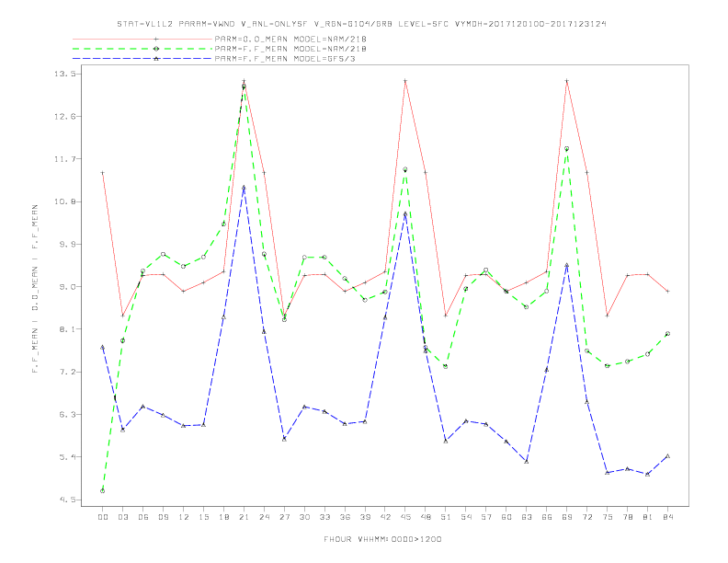Click blue triangle data point at hour 84

click(x=668, y=456)
